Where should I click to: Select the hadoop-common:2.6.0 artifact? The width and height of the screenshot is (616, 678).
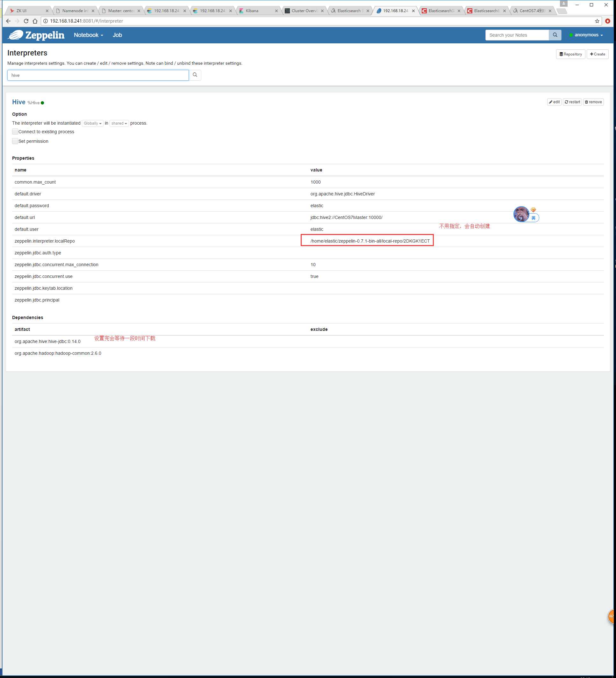pos(58,353)
